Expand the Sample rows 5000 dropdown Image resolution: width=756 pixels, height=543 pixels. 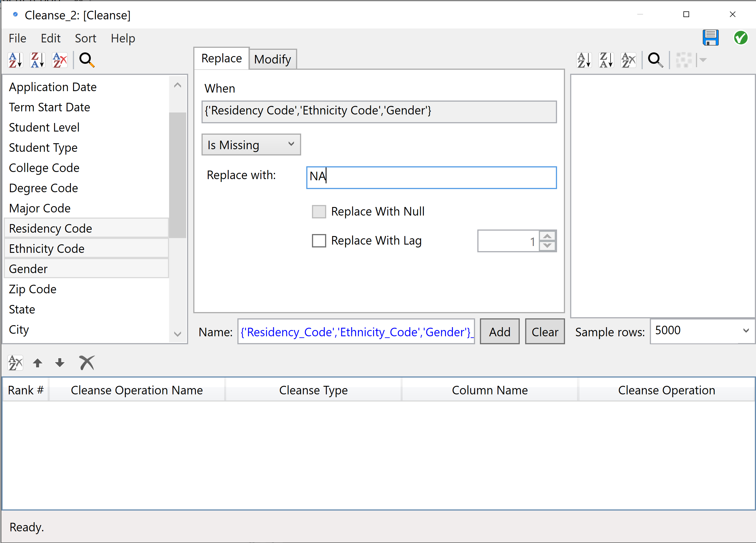click(x=746, y=331)
